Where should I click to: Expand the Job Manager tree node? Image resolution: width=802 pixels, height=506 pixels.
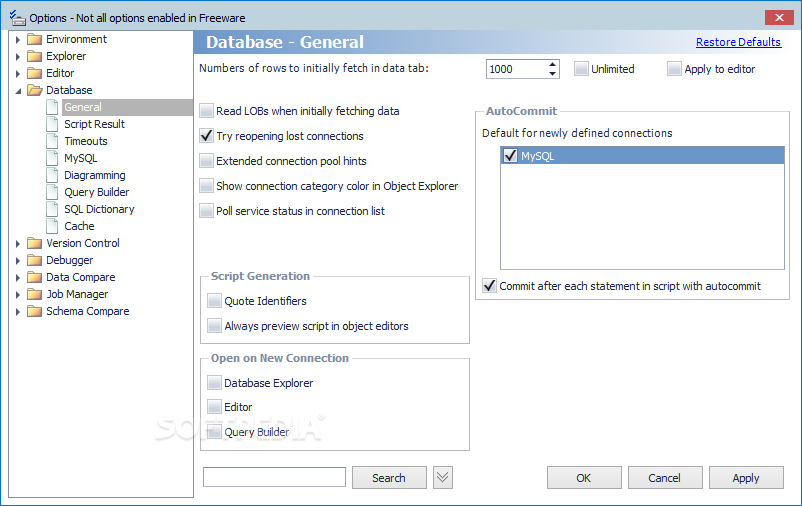pyautogui.click(x=18, y=294)
